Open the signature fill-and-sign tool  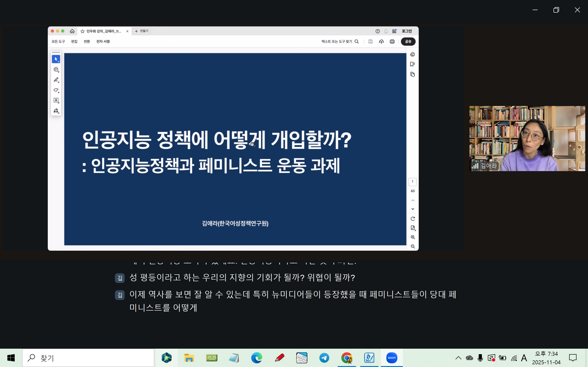[56, 111]
